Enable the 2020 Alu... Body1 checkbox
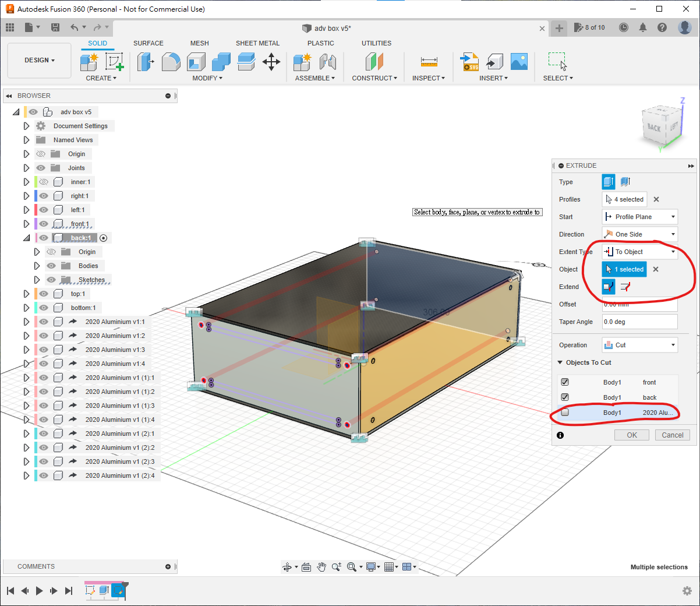Viewport: 700px width, 606px height. click(x=565, y=413)
